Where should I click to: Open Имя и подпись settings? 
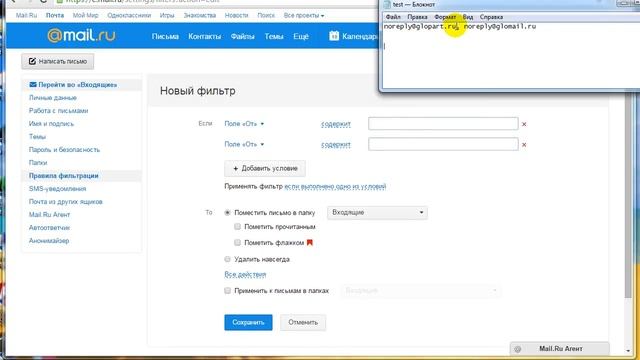51,124
